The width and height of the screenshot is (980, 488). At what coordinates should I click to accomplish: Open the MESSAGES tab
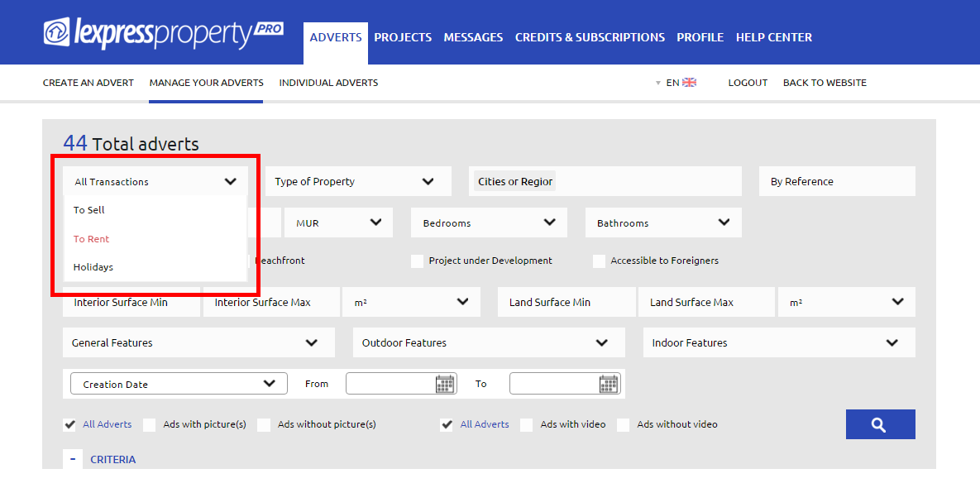click(473, 37)
